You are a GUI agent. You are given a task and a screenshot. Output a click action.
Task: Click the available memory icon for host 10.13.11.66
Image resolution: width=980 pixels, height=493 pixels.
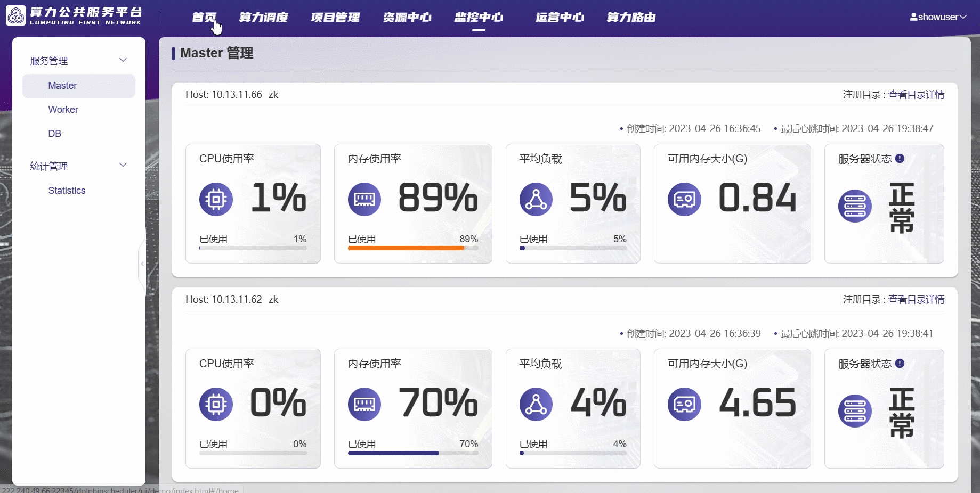[684, 199]
